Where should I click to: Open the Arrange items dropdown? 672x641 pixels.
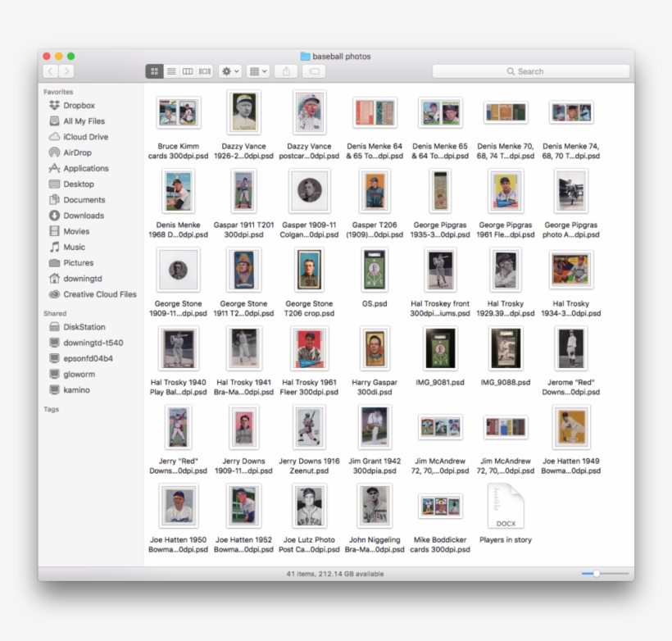coord(257,72)
